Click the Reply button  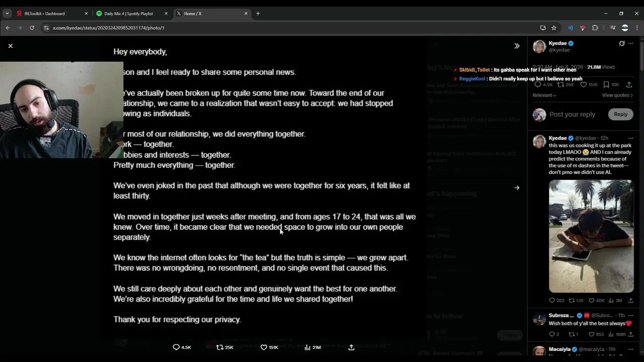[620, 114]
